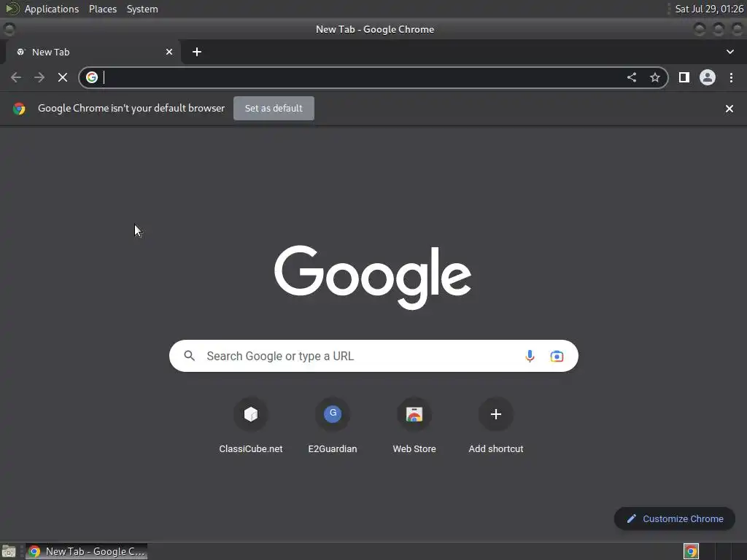
Task: Open a new tab with plus button
Action: (197, 52)
